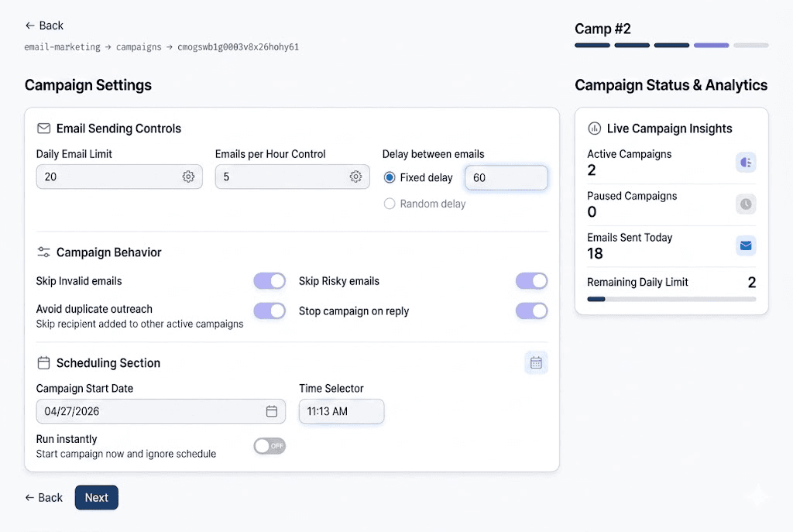Click the calendar grid button right of Scheduling Section
The width and height of the screenshot is (793, 532).
click(x=536, y=362)
